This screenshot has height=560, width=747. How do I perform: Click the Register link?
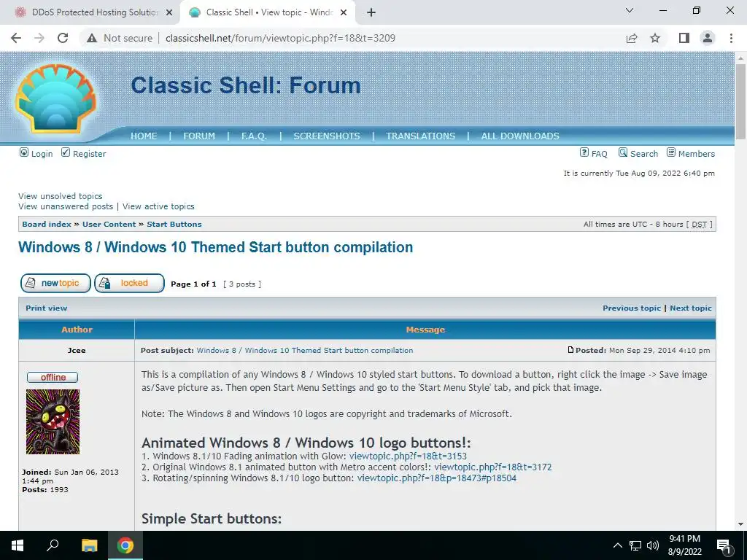click(x=90, y=154)
